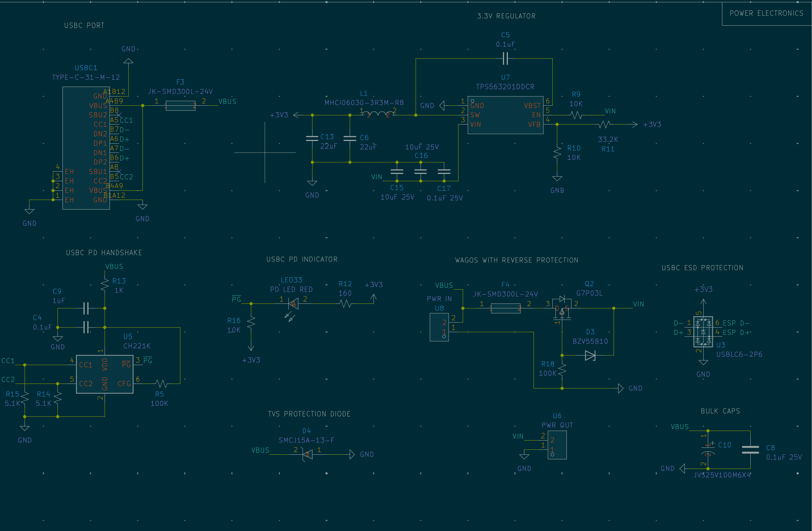The height and width of the screenshot is (531, 812).
Task: Select the C17 capacitor symbol
Action: point(444,171)
